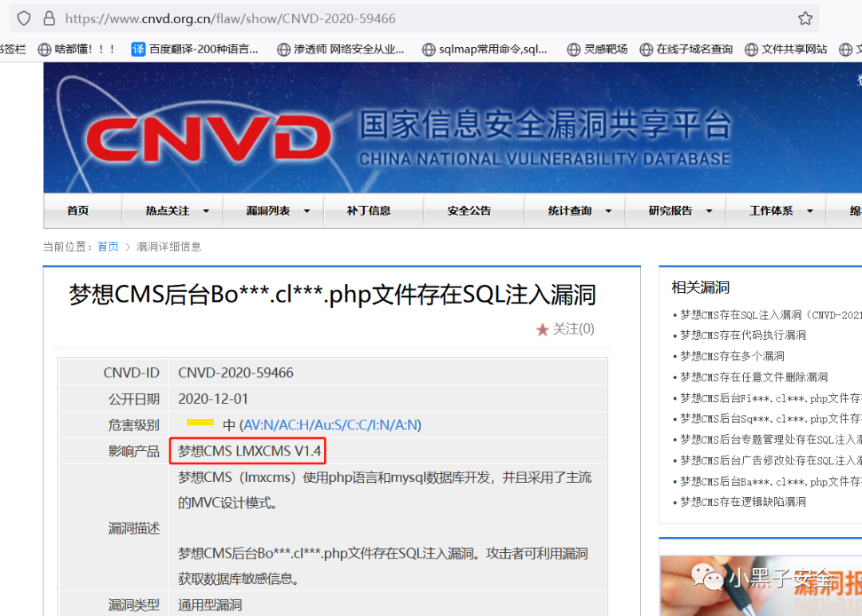Image resolution: width=862 pixels, height=616 pixels.
Task: Open related link 梦想CMS存在任意文件删除漏洞
Action: 753,377
